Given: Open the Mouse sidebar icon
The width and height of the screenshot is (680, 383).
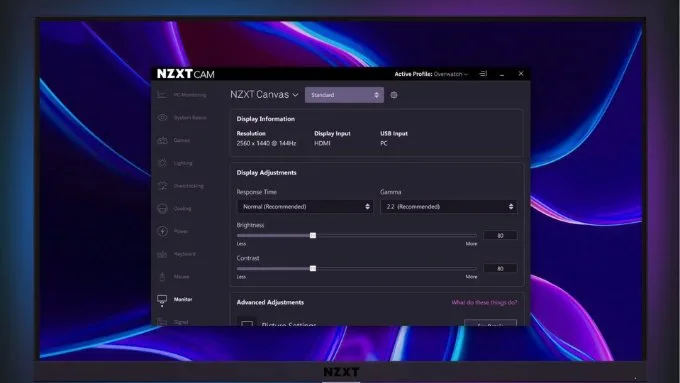Looking at the screenshot, I should [x=162, y=277].
